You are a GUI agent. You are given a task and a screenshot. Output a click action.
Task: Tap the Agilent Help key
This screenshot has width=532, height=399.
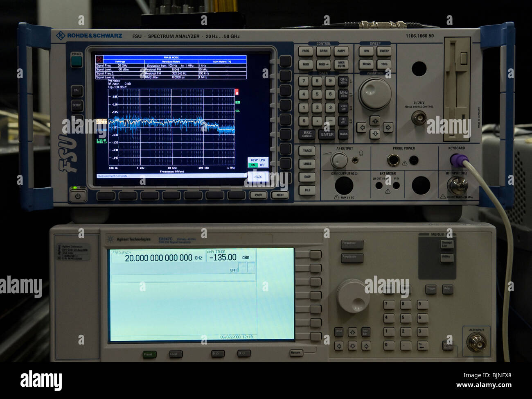point(448,289)
